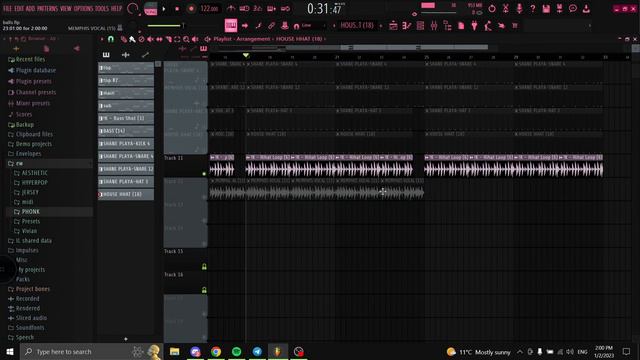The width and height of the screenshot is (640, 360).
Task: Open the PATTERNS menu
Action: click(48, 8)
